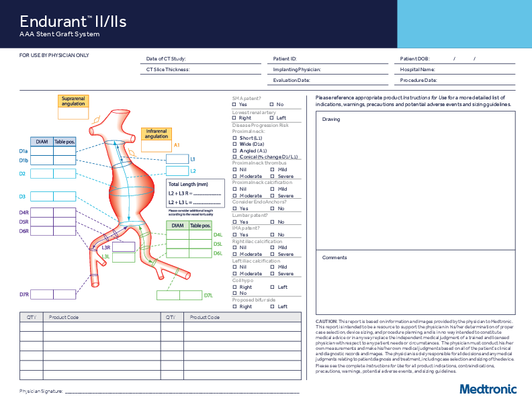Select Right for lowest renal artery
The height and width of the screenshot is (411, 532).
point(234,118)
